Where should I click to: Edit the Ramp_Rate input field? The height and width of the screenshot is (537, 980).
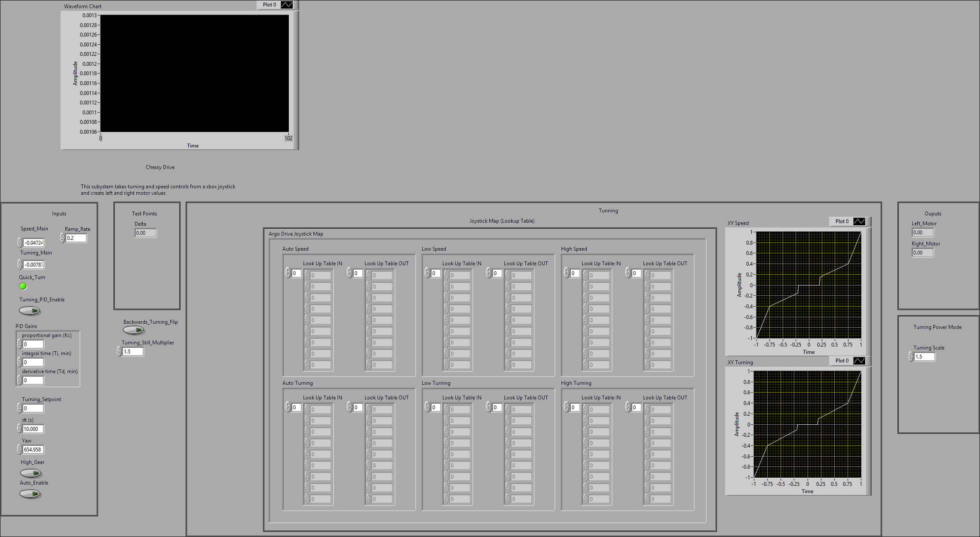point(76,238)
